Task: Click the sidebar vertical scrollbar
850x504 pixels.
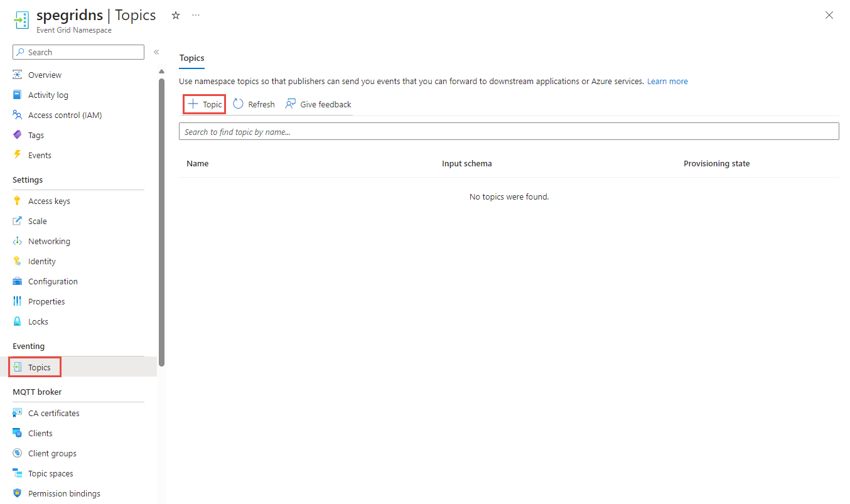Action: point(162,221)
